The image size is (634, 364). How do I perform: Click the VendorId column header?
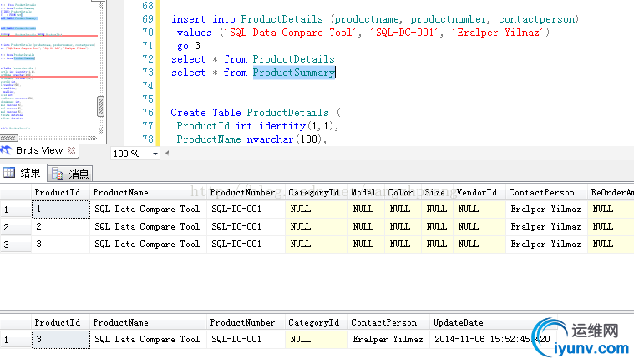pos(479,192)
